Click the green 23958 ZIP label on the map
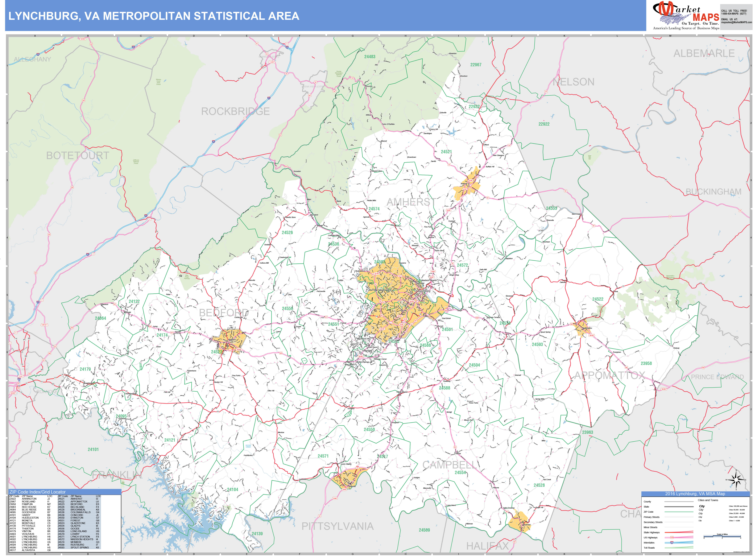 tap(646, 363)
